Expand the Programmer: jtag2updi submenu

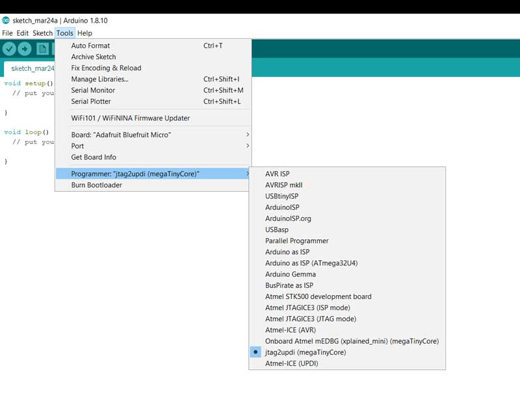[x=153, y=174]
